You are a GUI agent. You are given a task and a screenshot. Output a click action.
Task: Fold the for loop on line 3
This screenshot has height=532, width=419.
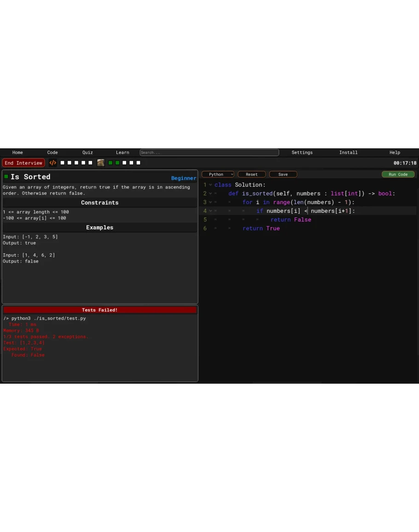(211, 202)
